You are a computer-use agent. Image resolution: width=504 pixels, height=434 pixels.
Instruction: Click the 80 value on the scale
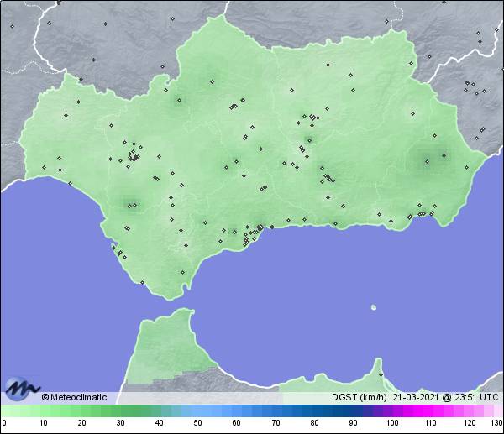pyautogui.click(x=314, y=422)
